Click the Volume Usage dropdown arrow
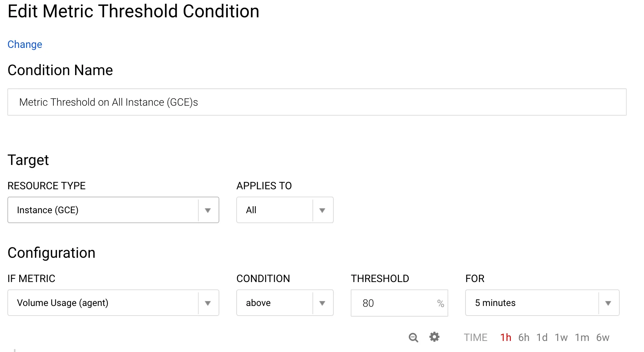Viewport: 644px width, 352px height. (208, 303)
